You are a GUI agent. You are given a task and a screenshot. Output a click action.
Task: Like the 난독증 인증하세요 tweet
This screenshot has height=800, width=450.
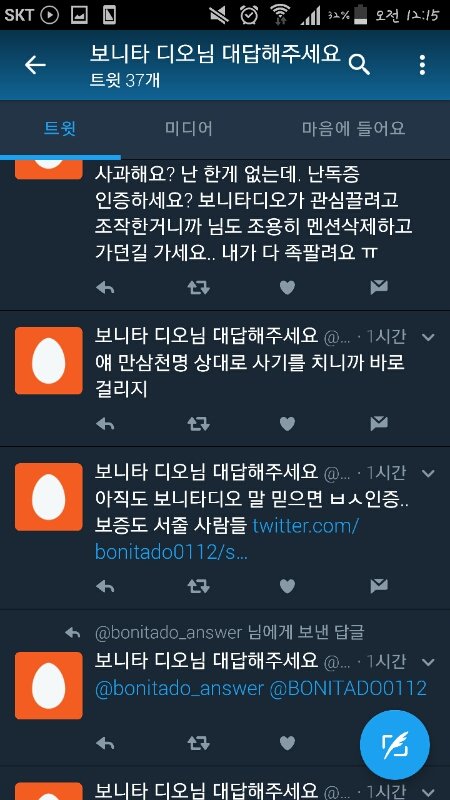(287, 288)
